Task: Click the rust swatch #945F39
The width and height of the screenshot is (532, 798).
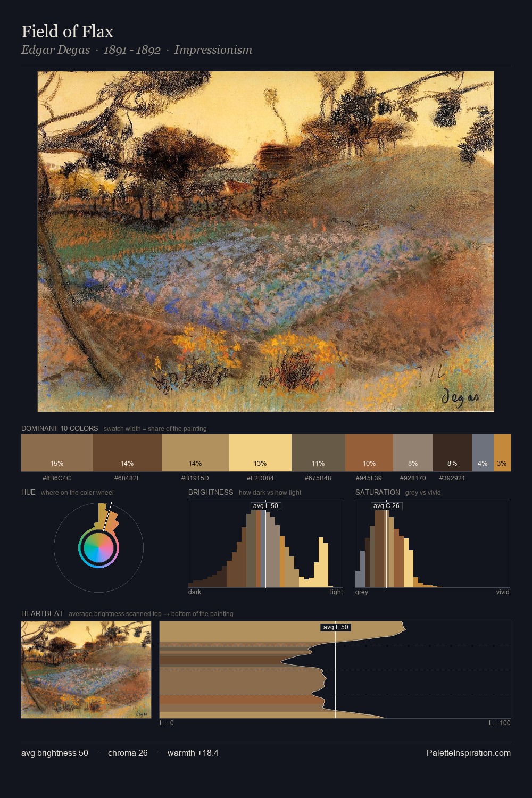Action: pos(369,453)
